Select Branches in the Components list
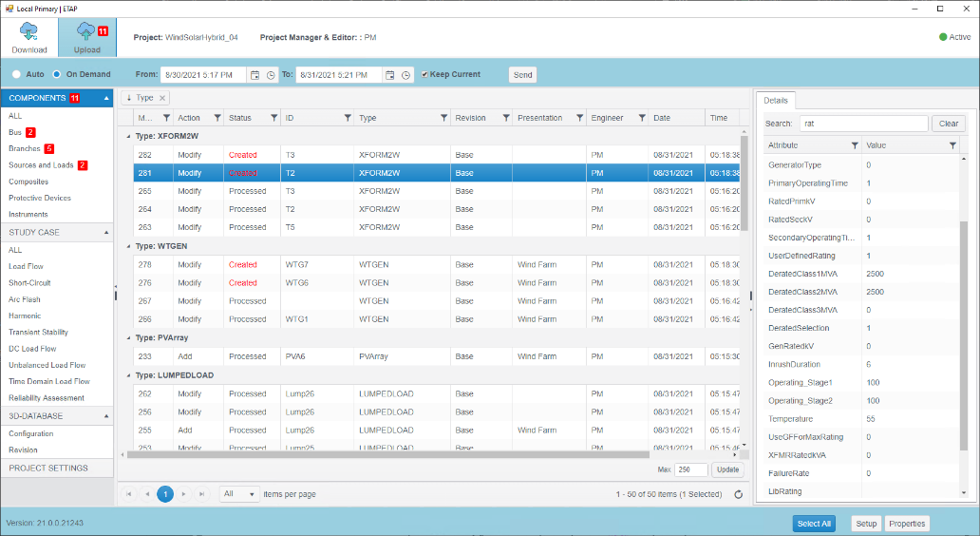Screen dimensions: 980x536 point(25,149)
